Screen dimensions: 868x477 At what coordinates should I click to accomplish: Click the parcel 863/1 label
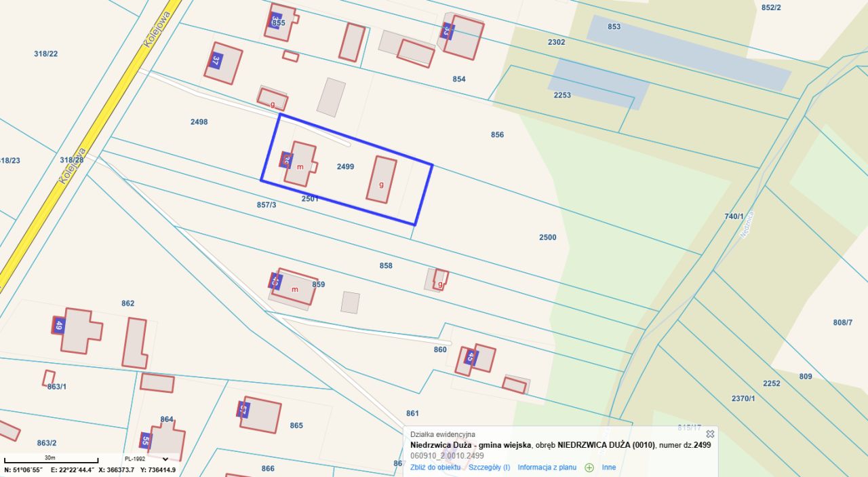pos(58,387)
